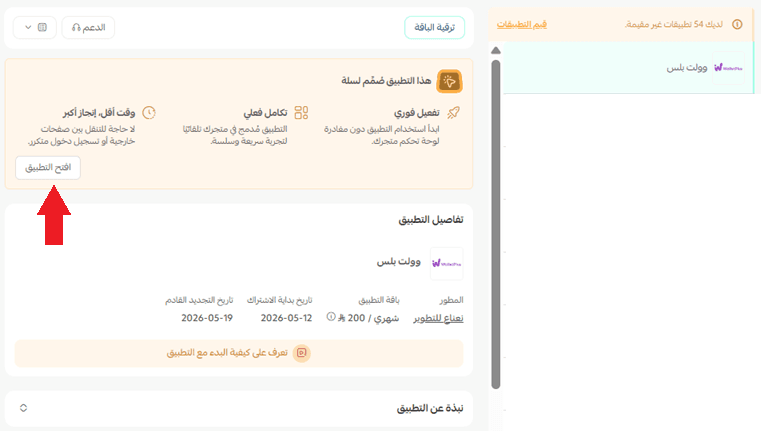Click the تفاصيل التطبيق heading
Viewport: 761px width, 431px height.
tap(431, 220)
